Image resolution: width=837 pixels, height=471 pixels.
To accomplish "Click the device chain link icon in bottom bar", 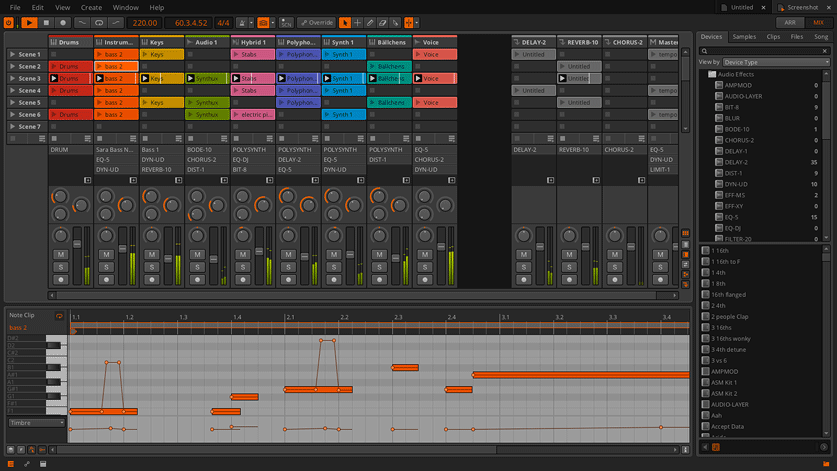I will coord(27,464).
